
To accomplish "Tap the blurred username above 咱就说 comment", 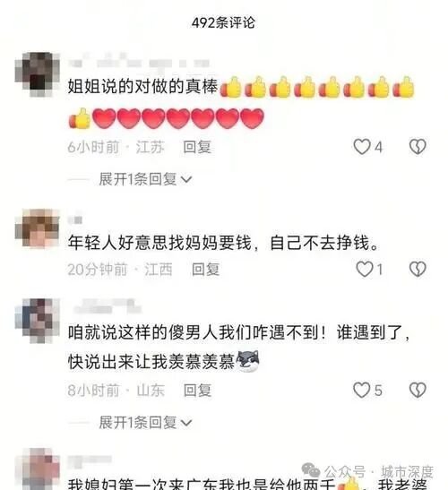I will pos(108,307).
